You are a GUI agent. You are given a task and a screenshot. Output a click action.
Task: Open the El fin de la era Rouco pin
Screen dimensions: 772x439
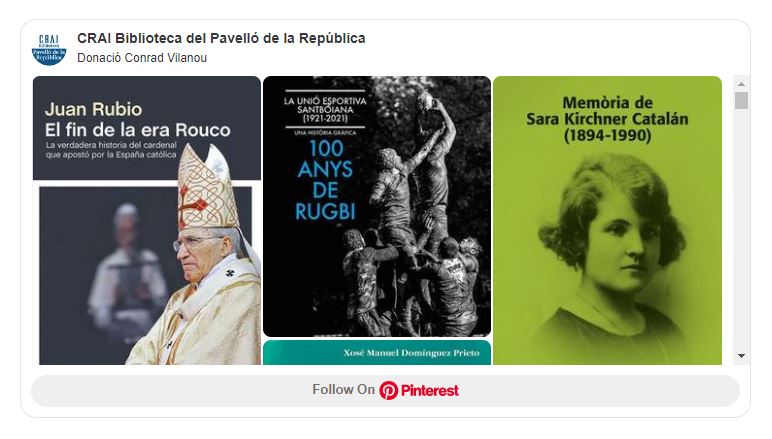(147, 220)
